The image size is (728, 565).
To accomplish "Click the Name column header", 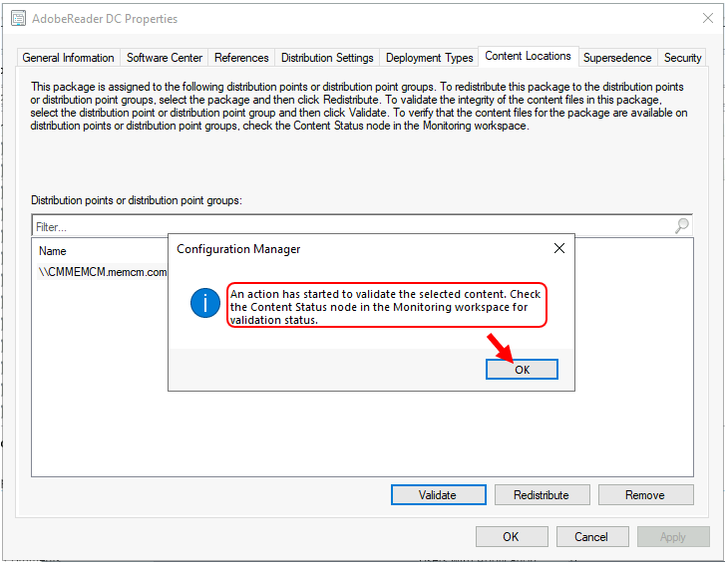I will click(53, 251).
